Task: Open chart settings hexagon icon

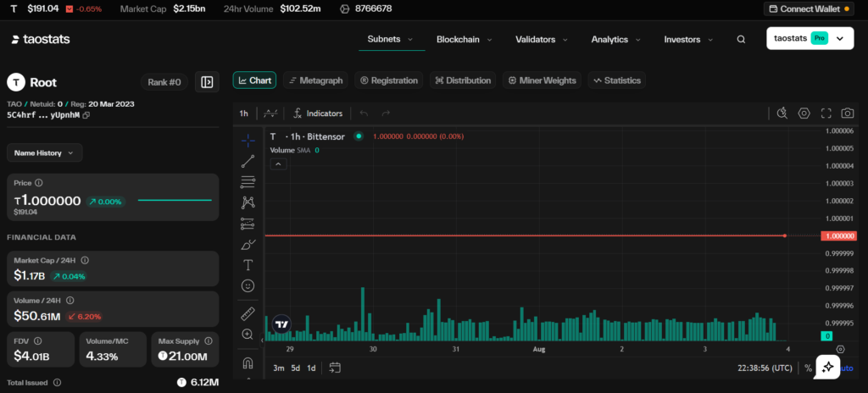Action: 804,113
